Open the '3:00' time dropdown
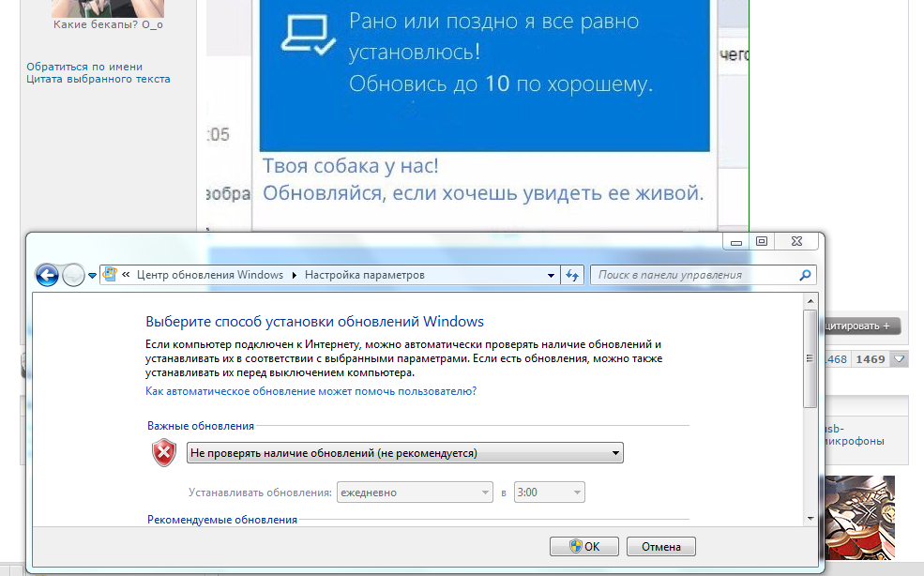Viewport: 924px width, 576px height. [549, 493]
